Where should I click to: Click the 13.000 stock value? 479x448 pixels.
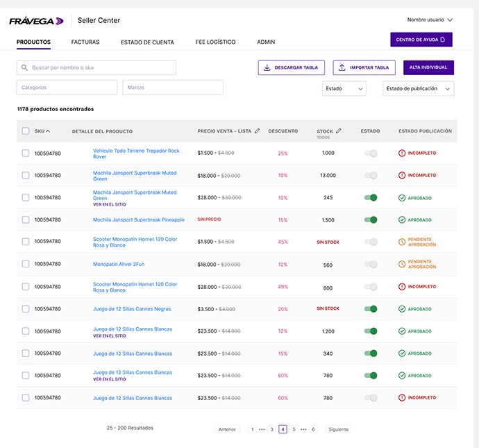[x=328, y=176]
